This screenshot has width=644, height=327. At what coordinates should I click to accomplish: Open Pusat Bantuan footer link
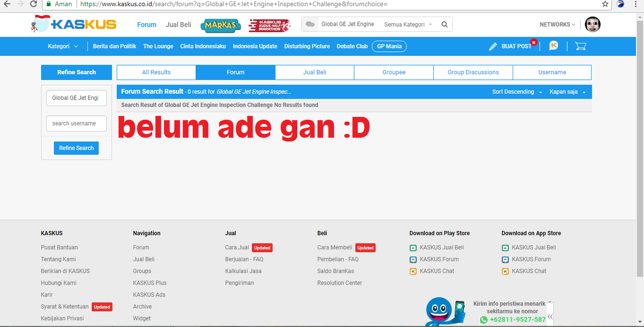click(x=59, y=247)
